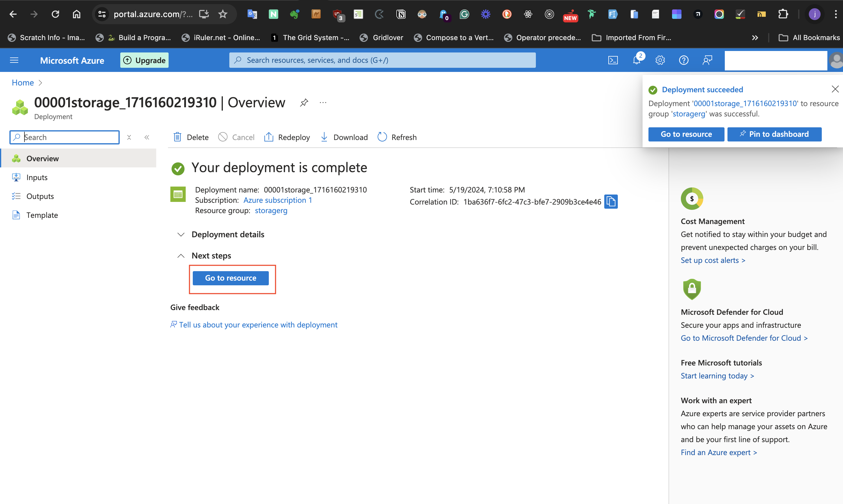Collapse the Next steps section

181,256
